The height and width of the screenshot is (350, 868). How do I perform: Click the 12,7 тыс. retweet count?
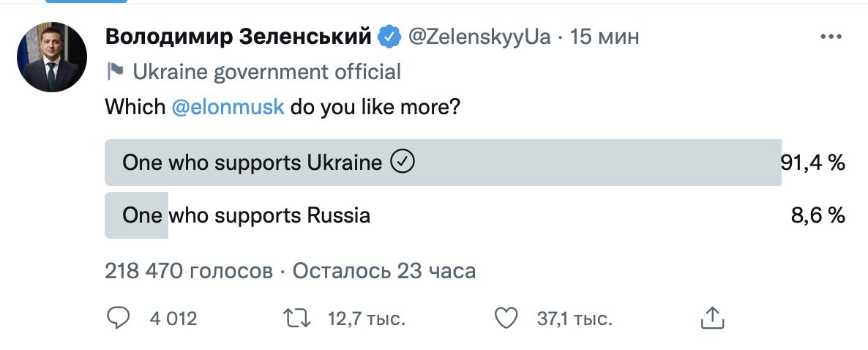(x=367, y=319)
